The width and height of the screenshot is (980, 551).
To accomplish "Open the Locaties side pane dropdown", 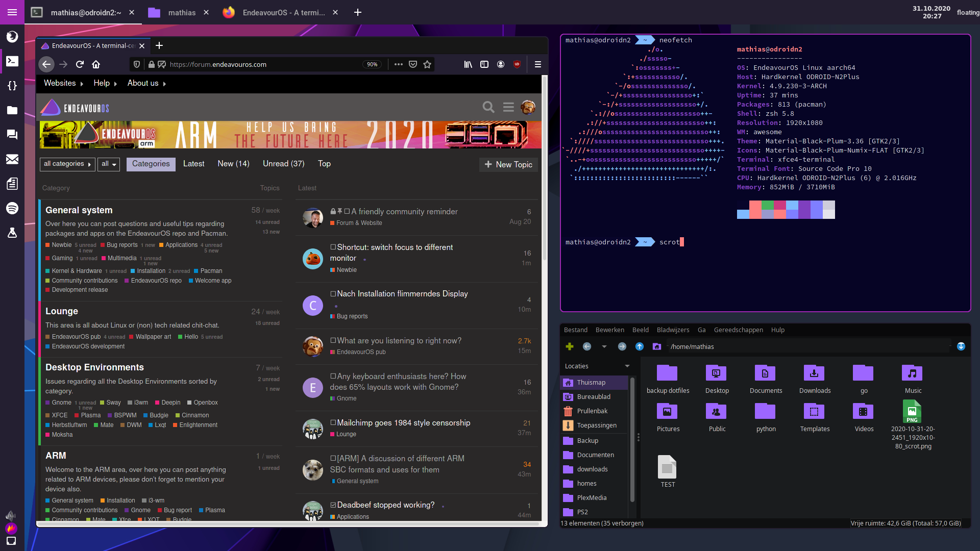I will click(627, 366).
